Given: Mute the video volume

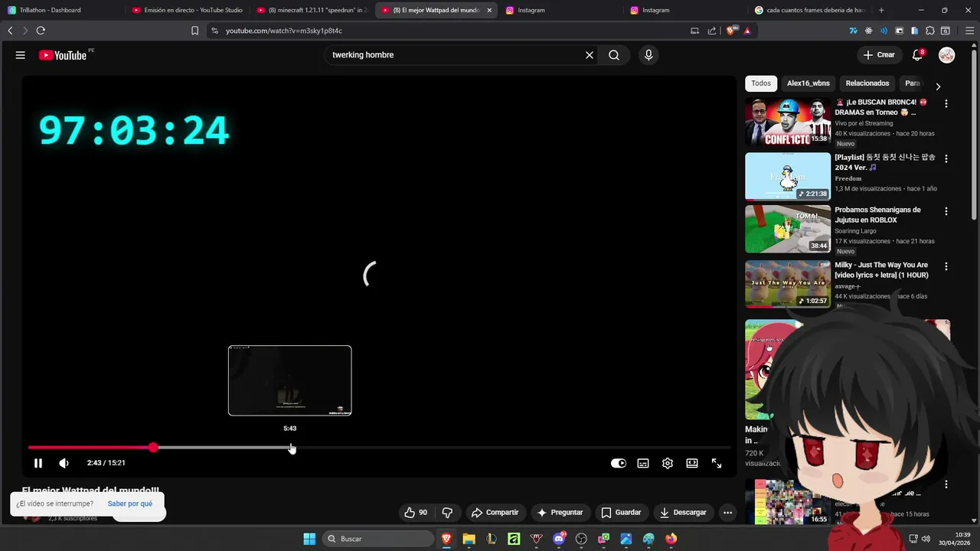Looking at the screenshot, I should tap(64, 463).
